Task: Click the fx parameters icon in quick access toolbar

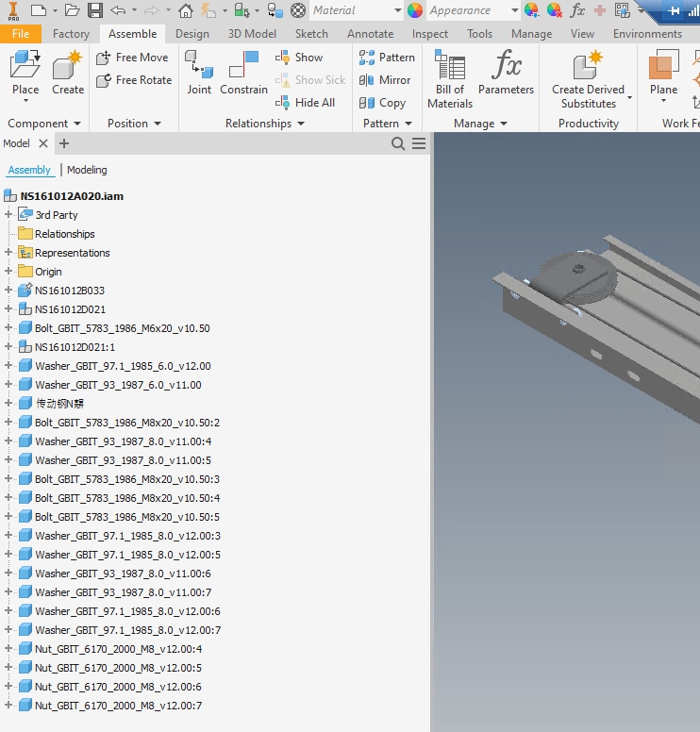Action: (577, 10)
